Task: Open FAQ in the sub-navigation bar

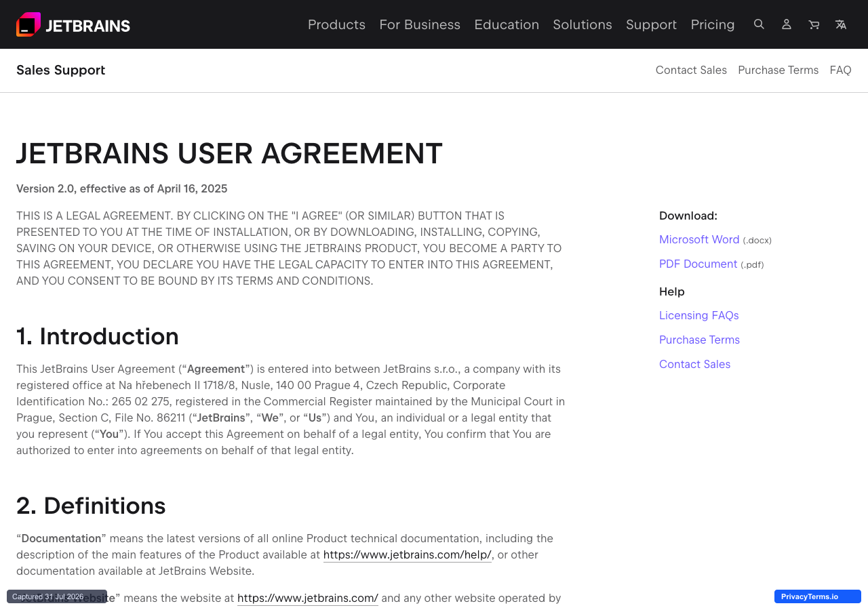Action: point(840,70)
